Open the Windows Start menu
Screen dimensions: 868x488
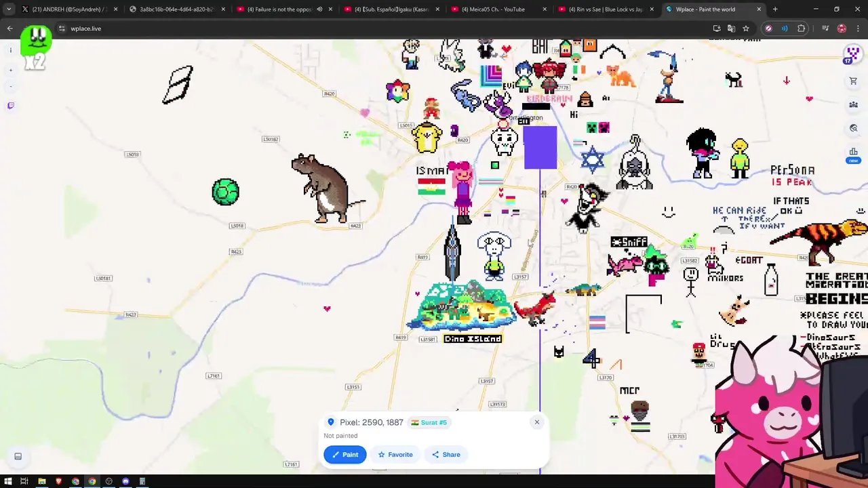[7, 481]
